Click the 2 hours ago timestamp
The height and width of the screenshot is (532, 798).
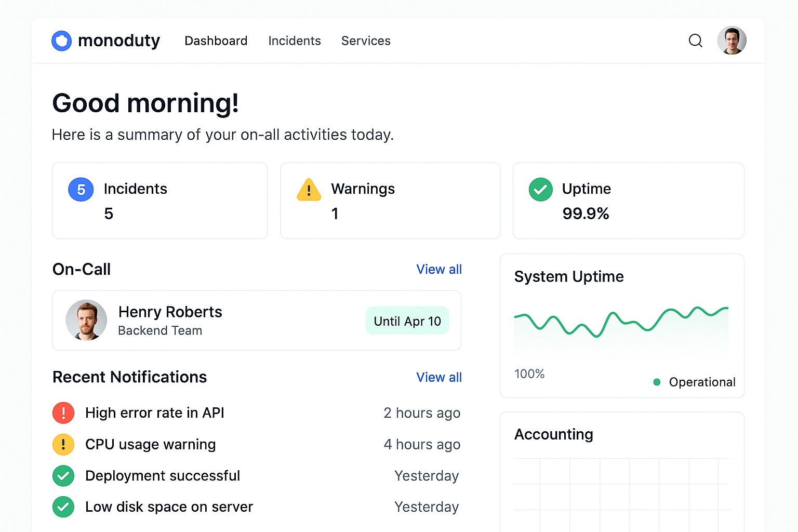coord(422,413)
